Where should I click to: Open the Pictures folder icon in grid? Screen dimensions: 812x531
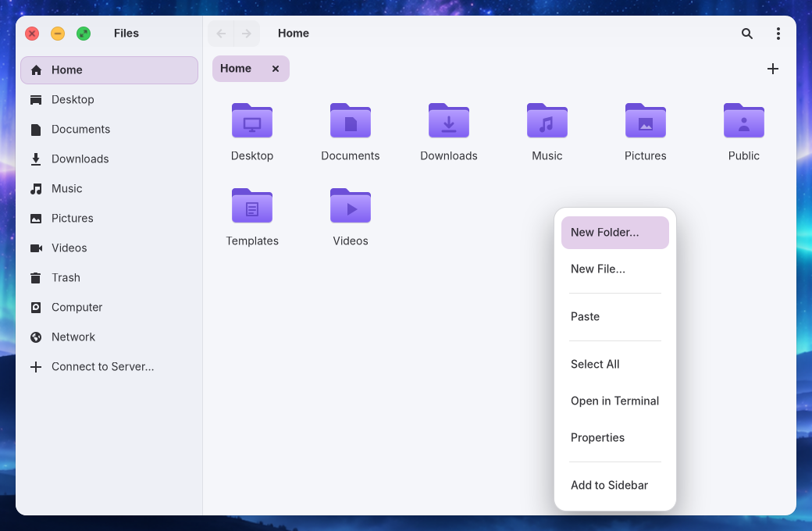646,121
